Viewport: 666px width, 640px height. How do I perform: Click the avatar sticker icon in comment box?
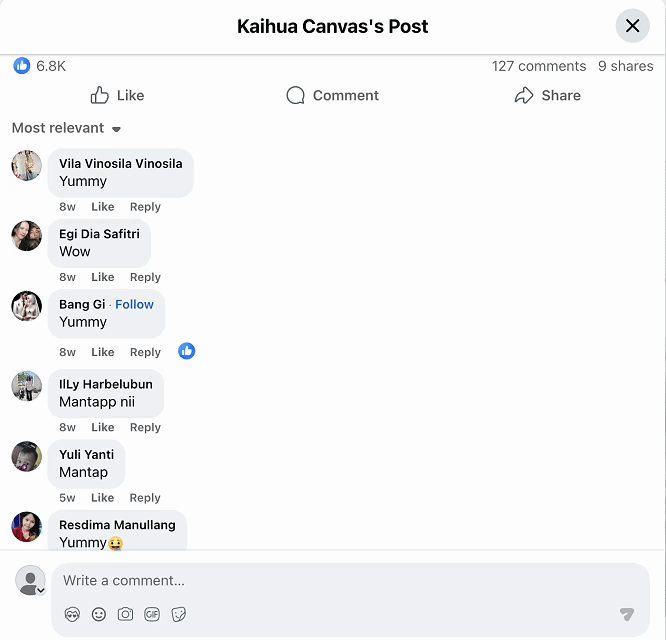pos(72,614)
